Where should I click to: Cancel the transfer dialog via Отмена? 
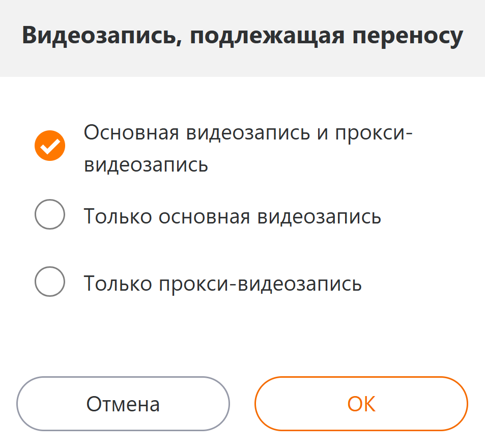click(123, 404)
